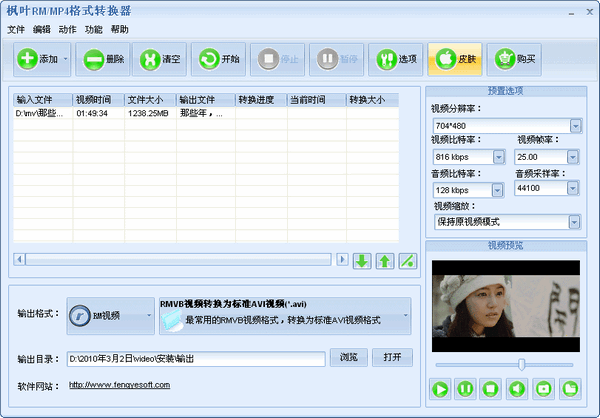Screen dimensions: 600x418
Task: Click the 皮肤 (skin) toolbar button
Action: [455, 59]
